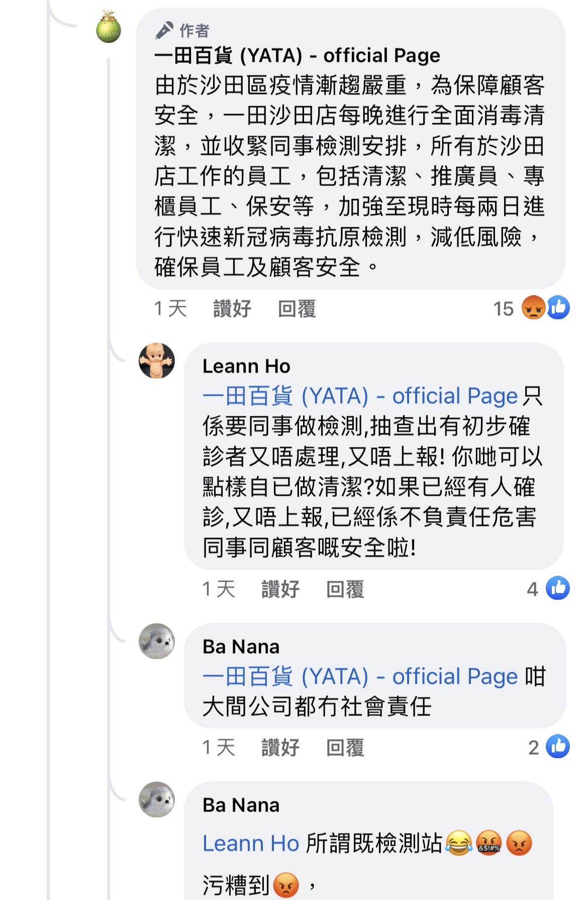Click angry reaction icon on YATA comment
This screenshot has height=900, width=588.
coord(533,308)
